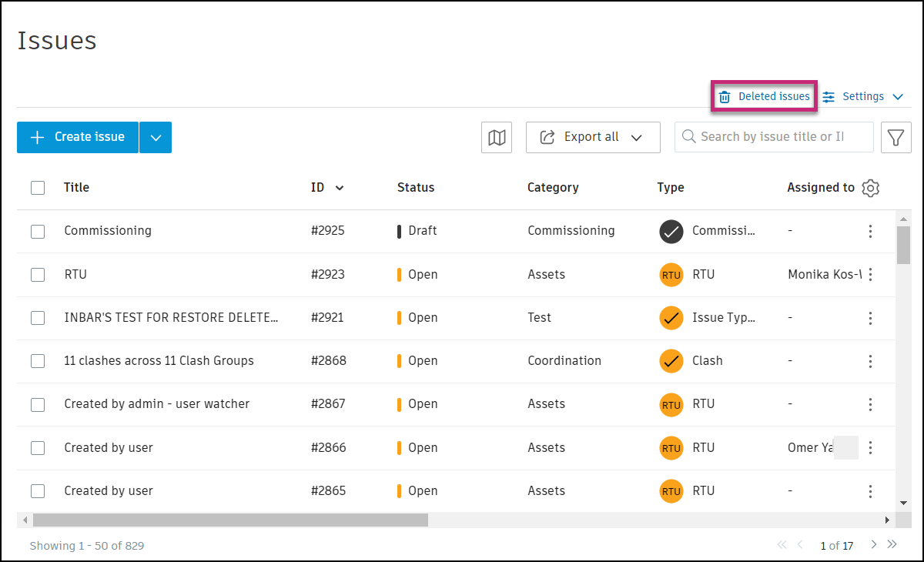Viewport: 924px width, 562px height.
Task: Go to next page arrow
Action: tap(874, 545)
